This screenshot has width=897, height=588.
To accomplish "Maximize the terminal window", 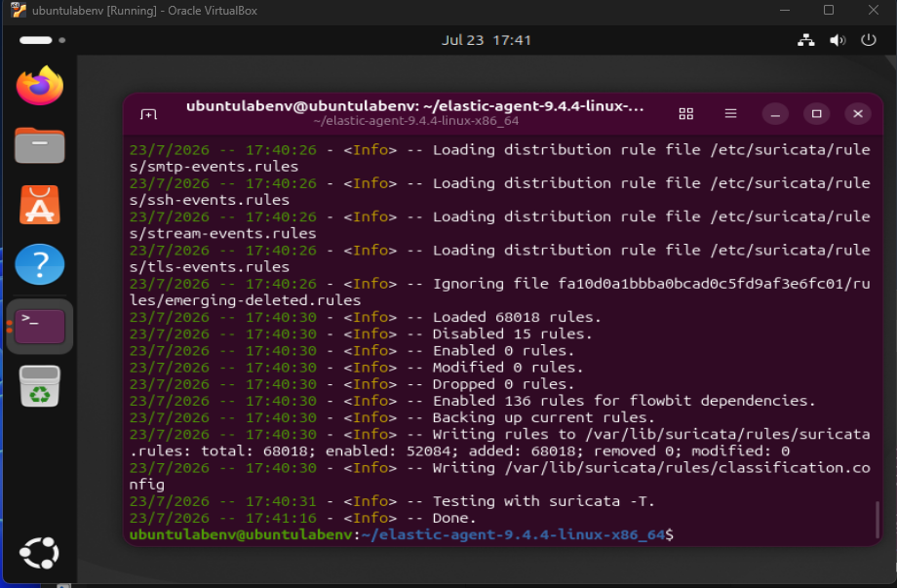I will 816,114.
